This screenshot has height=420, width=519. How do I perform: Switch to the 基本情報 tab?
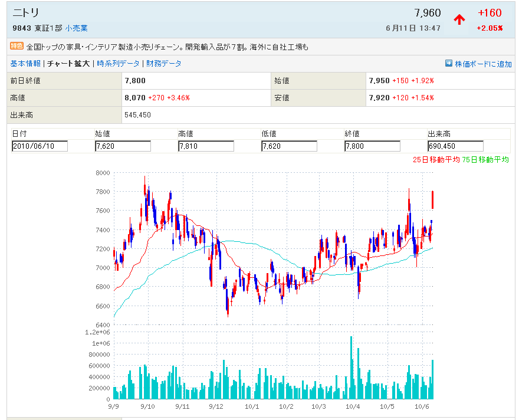point(25,63)
